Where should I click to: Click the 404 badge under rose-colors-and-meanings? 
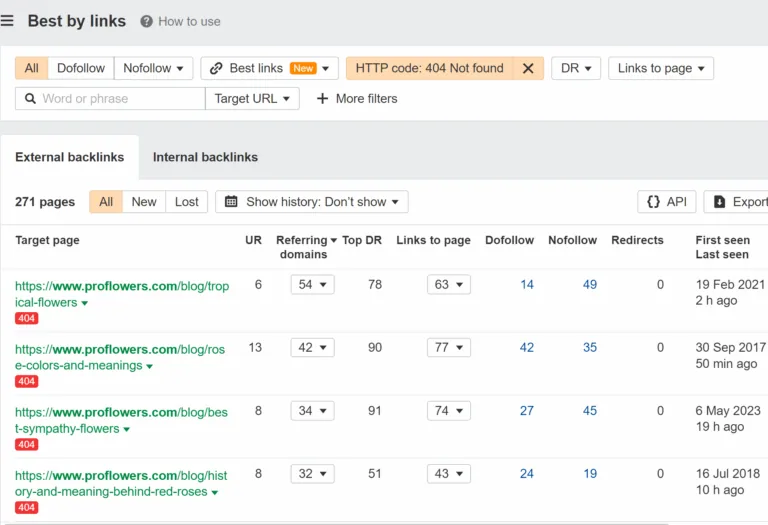tap(26, 381)
